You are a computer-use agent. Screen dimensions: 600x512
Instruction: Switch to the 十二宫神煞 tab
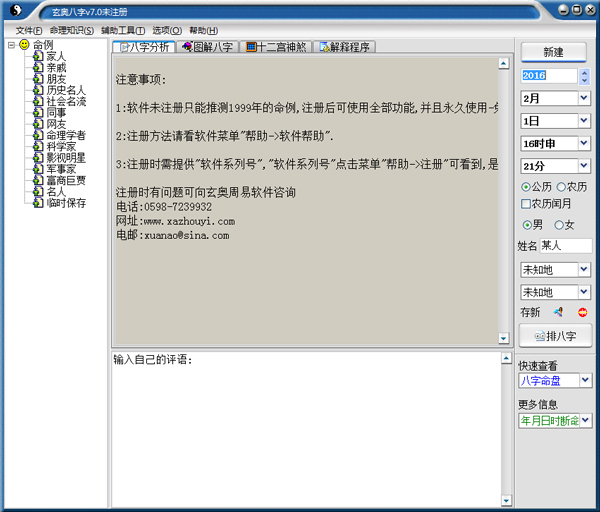coord(276,47)
